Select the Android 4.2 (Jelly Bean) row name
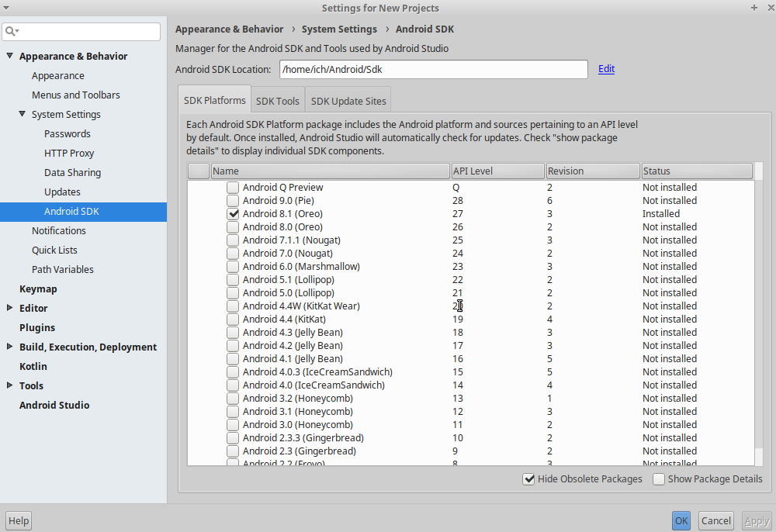Screen dimensions: 776x532 tap(293, 346)
